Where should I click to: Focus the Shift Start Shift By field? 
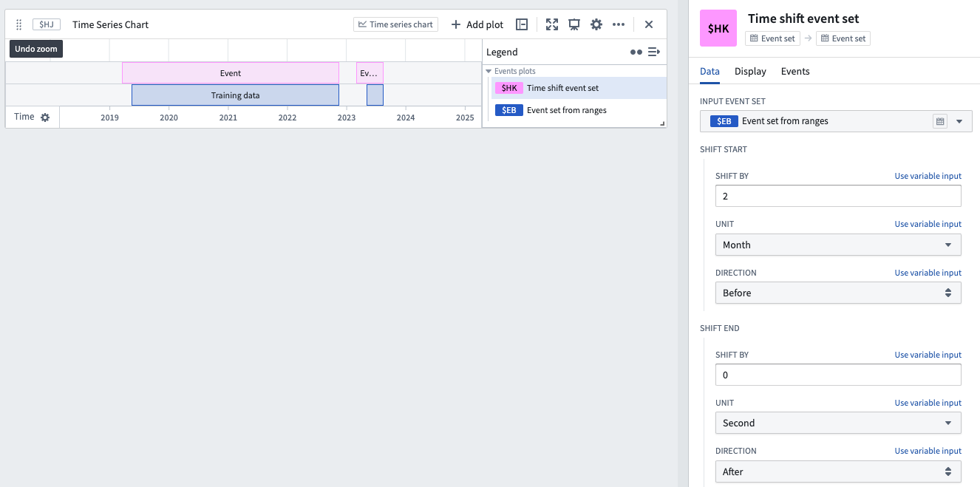[838, 196]
